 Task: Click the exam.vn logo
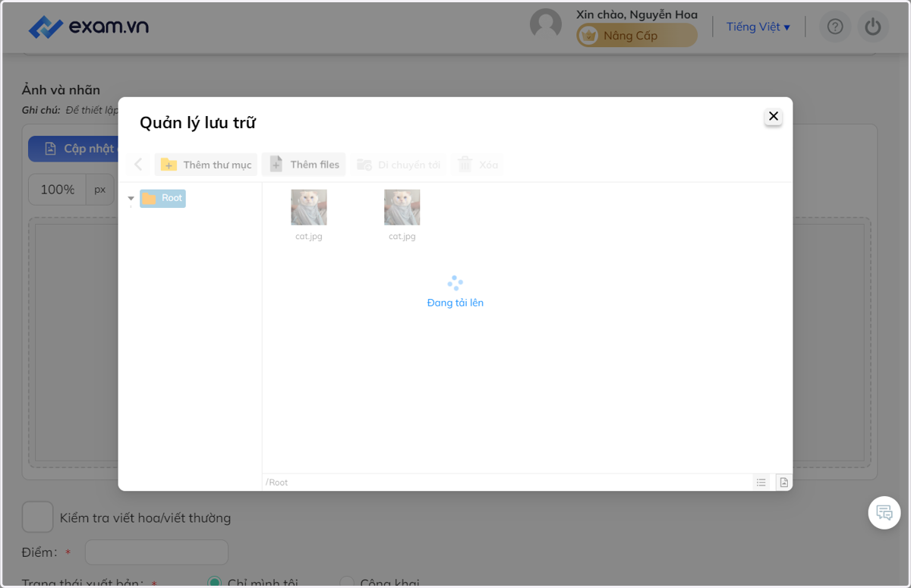pos(89,27)
